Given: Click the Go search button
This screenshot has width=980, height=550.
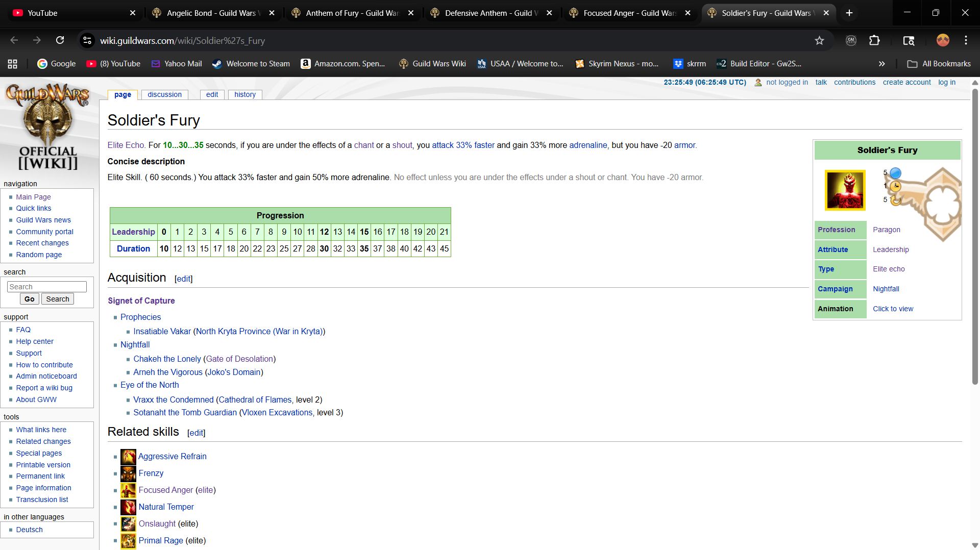Looking at the screenshot, I should 30,299.
